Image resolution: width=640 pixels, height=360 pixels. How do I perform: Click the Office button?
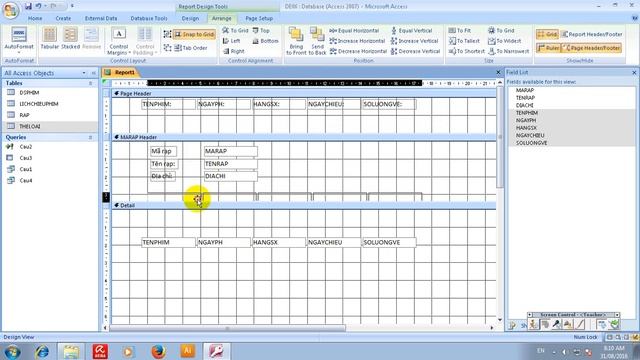(x=10, y=10)
